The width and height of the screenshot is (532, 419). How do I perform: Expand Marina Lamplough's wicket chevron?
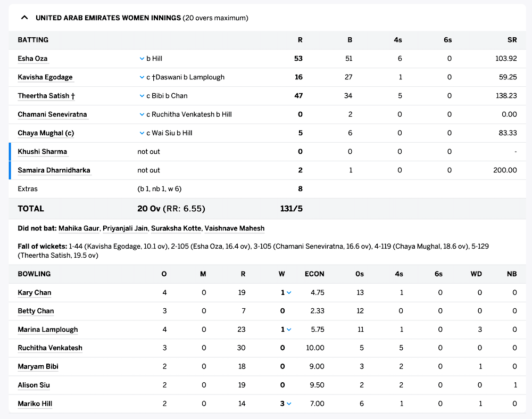pyautogui.click(x=289, y=330)
